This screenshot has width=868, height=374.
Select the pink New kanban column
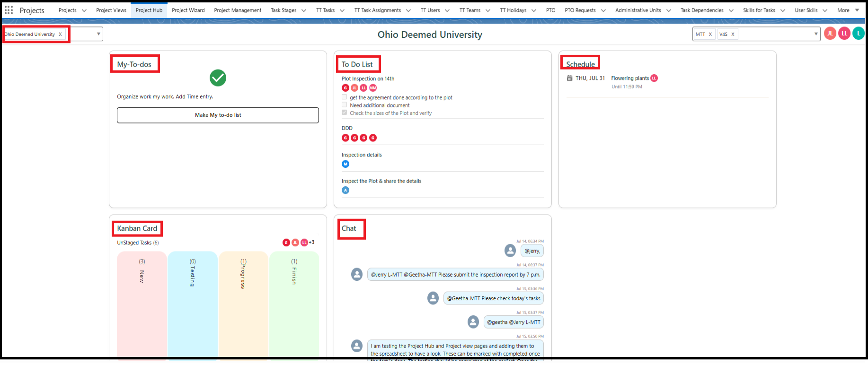142,305
